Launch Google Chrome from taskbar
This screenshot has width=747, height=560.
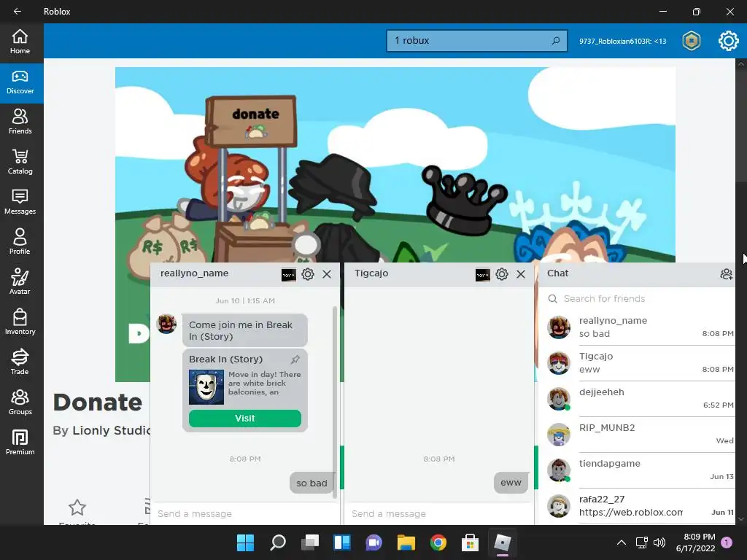click(x=438, y=542)
